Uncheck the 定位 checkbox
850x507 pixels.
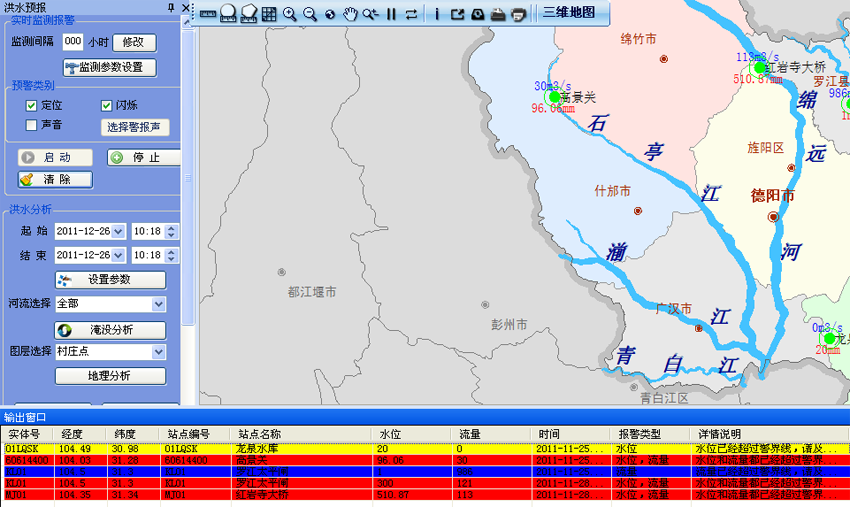32,105
